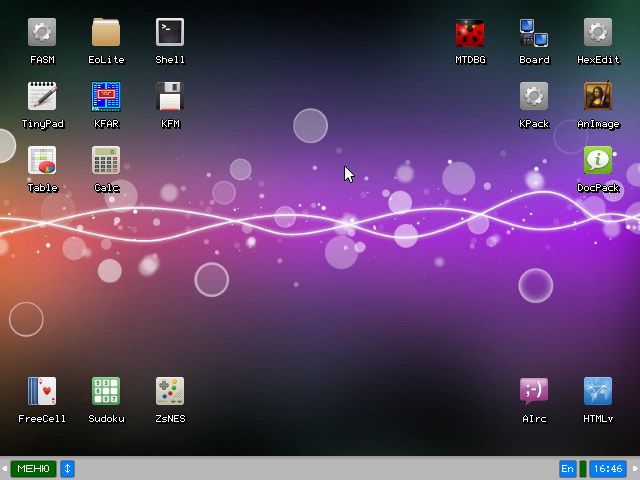This screenshot has width=640, height=480.
Task: Click the green МЕНЮ start button
Action: click(33, 469)
